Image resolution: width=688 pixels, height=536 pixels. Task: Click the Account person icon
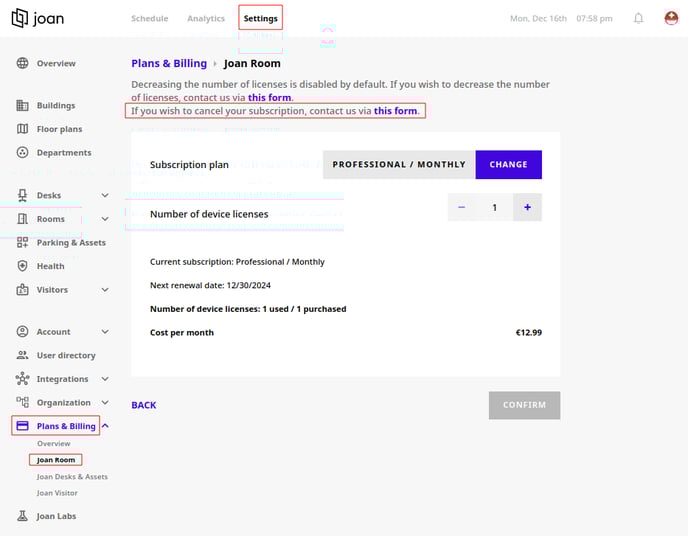click(22, 332)
